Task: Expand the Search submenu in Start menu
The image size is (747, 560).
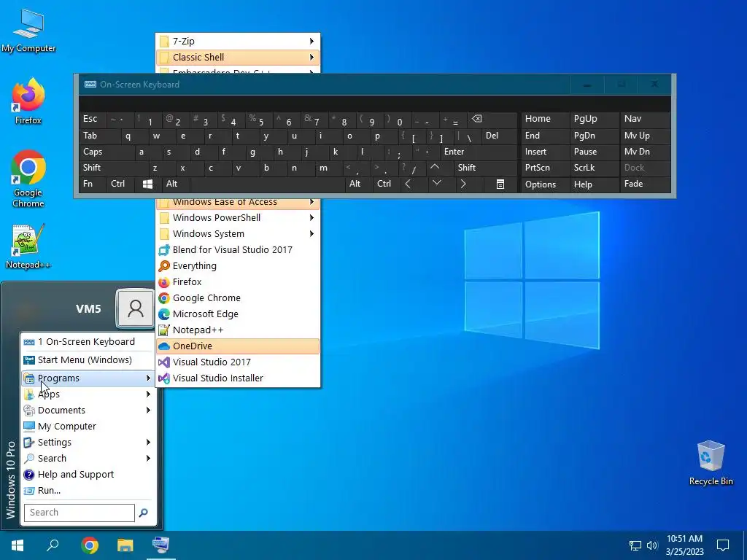Action: click(88, 459)
